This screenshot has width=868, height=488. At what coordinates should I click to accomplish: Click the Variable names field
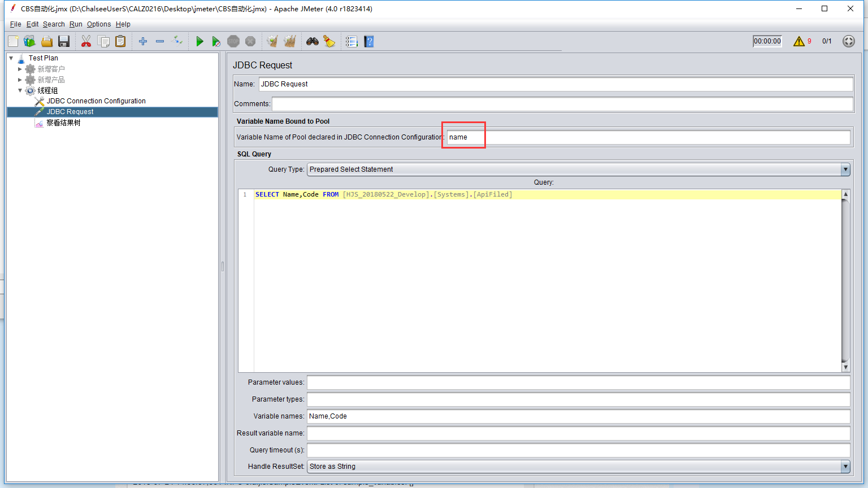(x=578, y=416)
